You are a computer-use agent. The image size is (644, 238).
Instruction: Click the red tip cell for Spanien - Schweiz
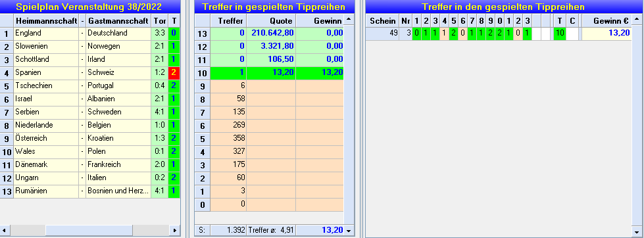(x=174, y=72)
